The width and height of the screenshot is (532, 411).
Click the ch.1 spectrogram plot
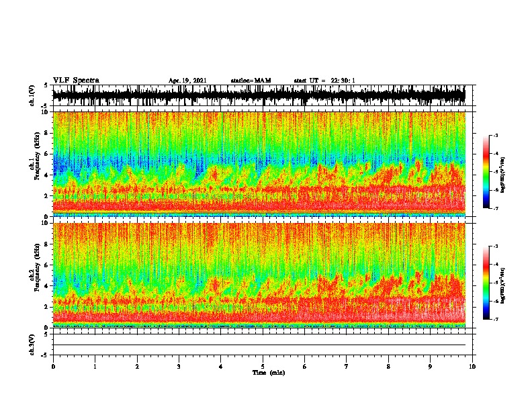point(259,164)
